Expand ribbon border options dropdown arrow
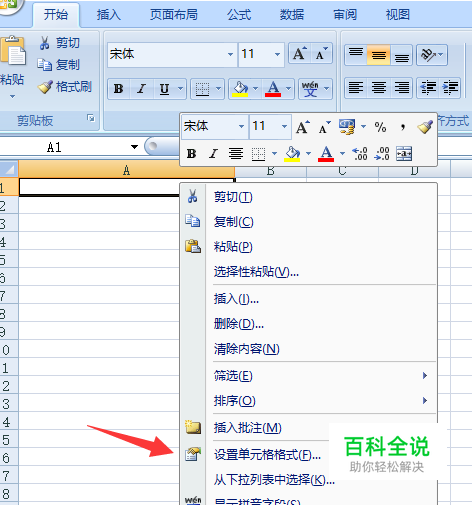 click(x=218, y=89)
